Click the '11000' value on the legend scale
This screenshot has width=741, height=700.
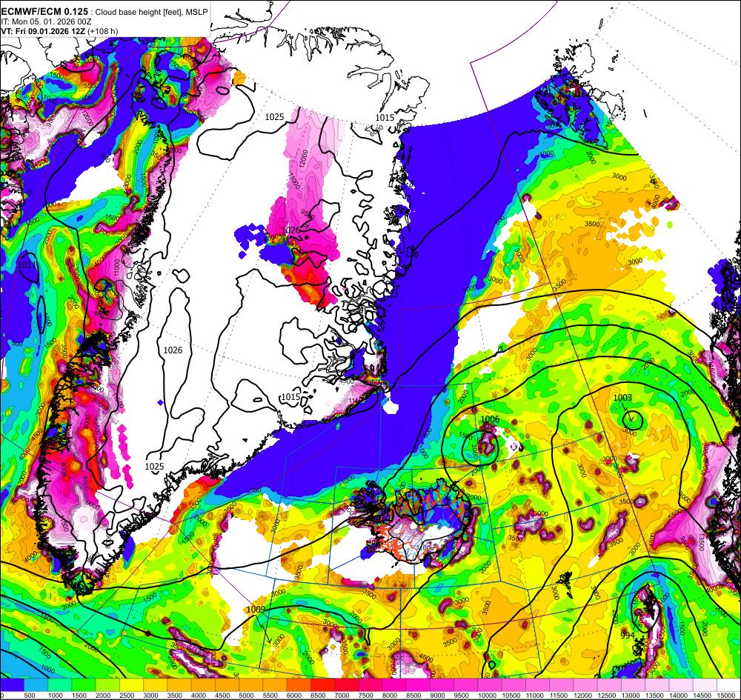[535, 696]
